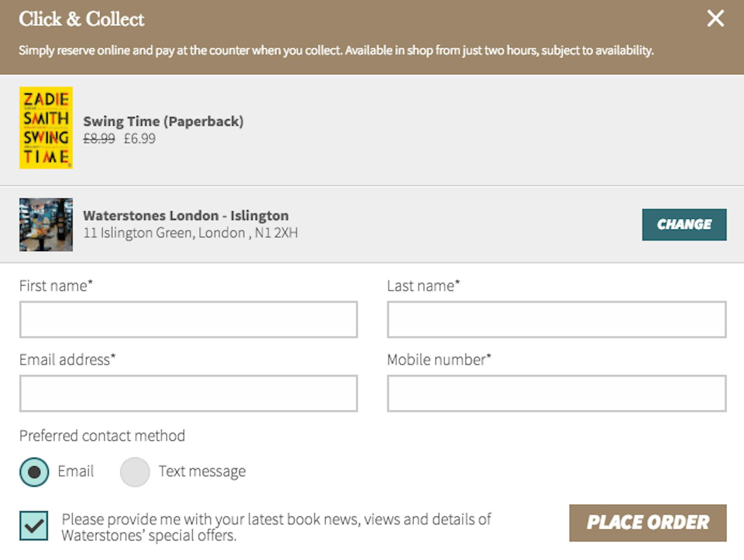This screenshot has width=744, height=560.
Task: Open the Swing Time book cover thumbnail
Action: point(46,128)
